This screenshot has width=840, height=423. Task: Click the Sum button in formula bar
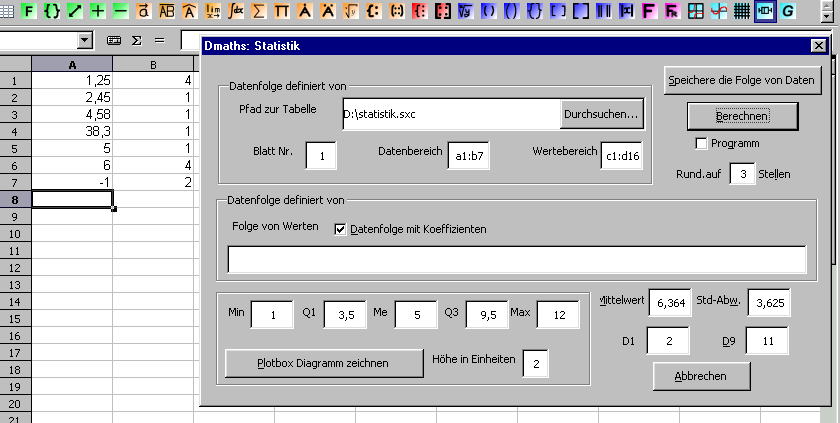click(136, 40)
